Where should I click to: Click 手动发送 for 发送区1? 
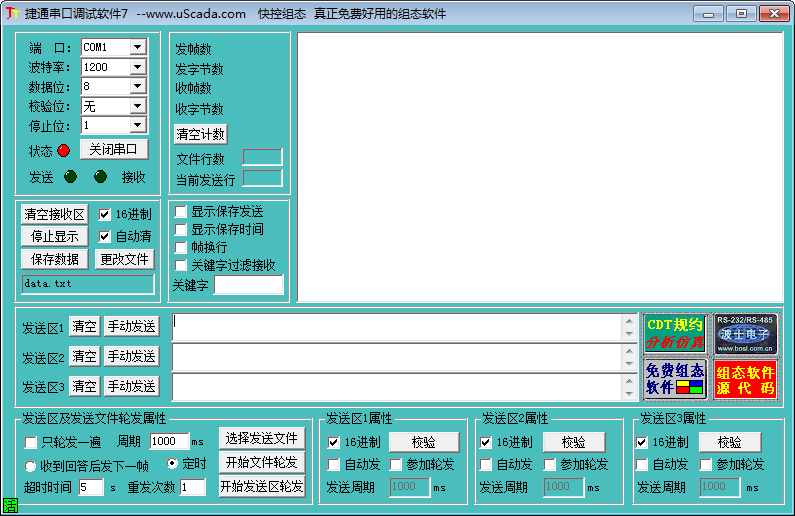tap(131, 326)
